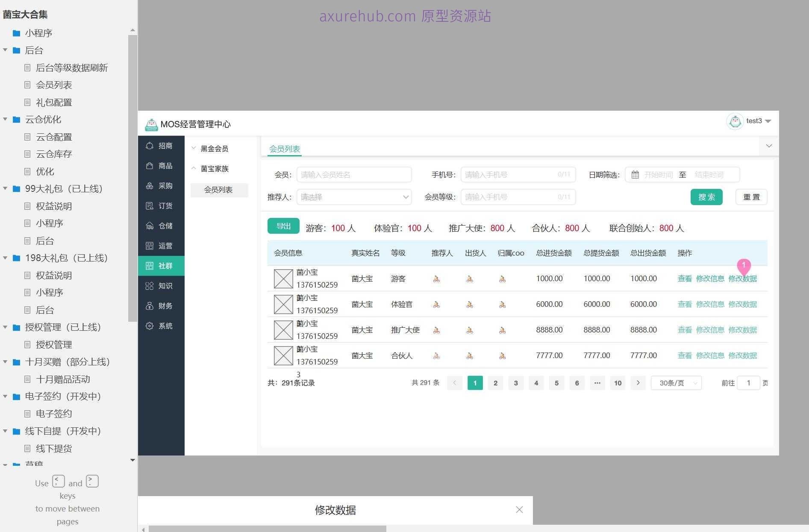Open 查看 link on first member row
The image size is (809, 532).
(684, 278)
